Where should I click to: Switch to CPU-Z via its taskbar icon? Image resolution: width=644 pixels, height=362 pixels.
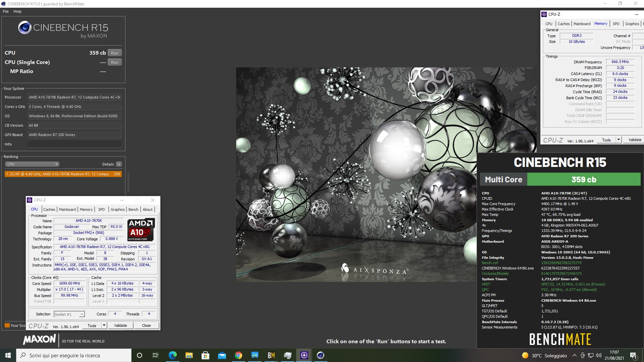tap(304, 355)
